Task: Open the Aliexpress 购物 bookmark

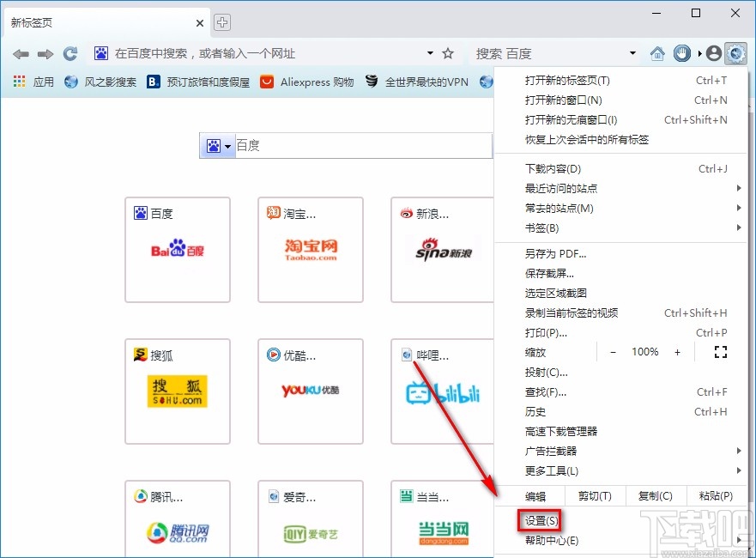Action: pyautogui.click(x=306, y=82)
